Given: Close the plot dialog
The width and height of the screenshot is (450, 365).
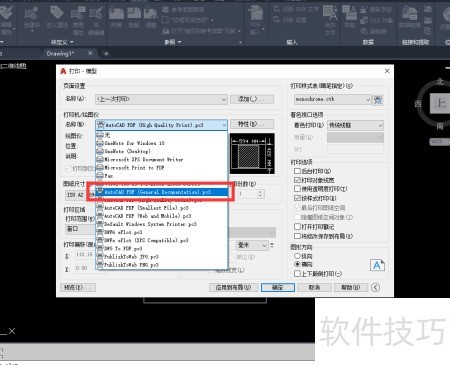Looking at the screenshot, I should (x=387, y=71).
